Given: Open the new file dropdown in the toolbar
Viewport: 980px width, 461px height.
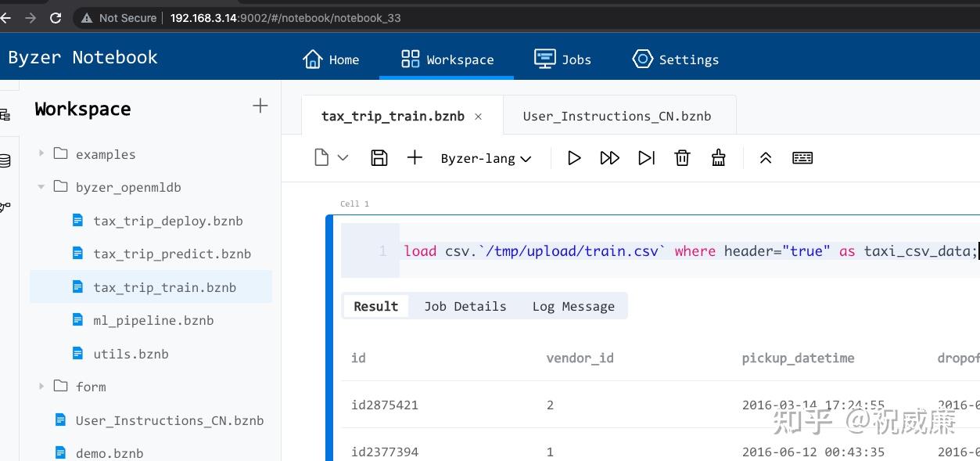Looking at the screenshot, I should 331,158.
